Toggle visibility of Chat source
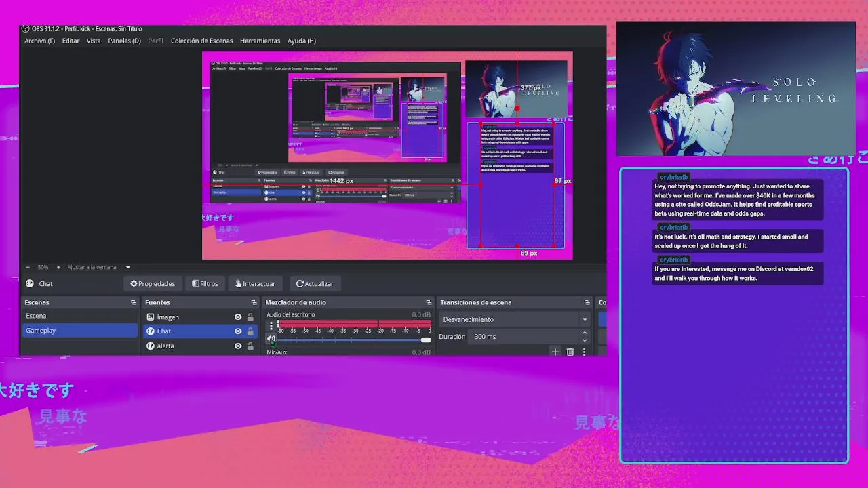This screenshot has width=868, height=488. 238,331
